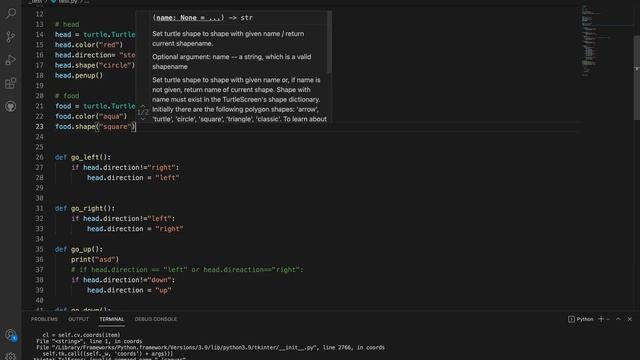
Task: Click line number 26 in the gutter
Action: (x=39, y=157)
